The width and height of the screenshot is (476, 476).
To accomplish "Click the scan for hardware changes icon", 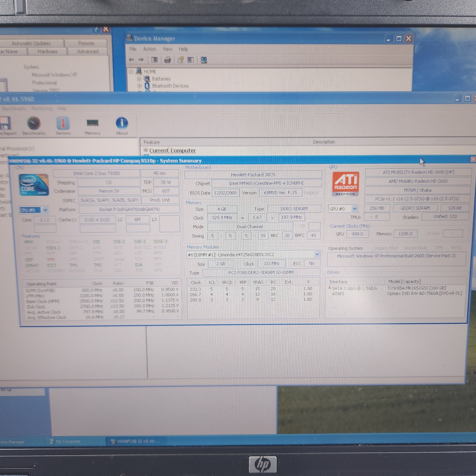I will click(x=204, y=60).
